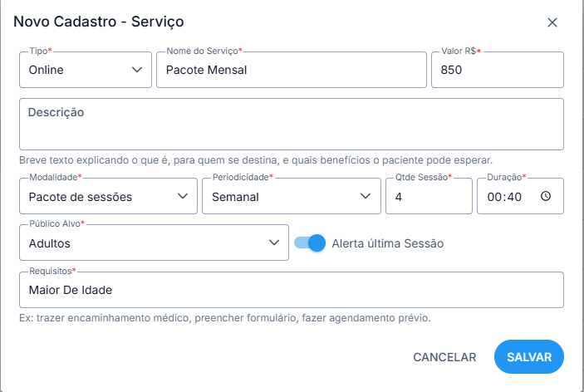The image size is (584, 392).
Task: Click the Alerta última Sessão label
Action: tap(387, 243)
